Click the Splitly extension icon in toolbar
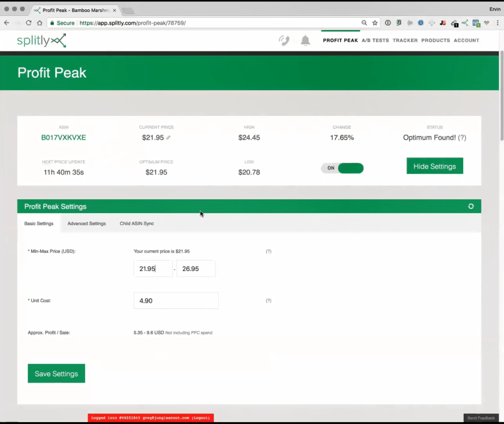Screen dimensions: 504x424 point(465,23)
